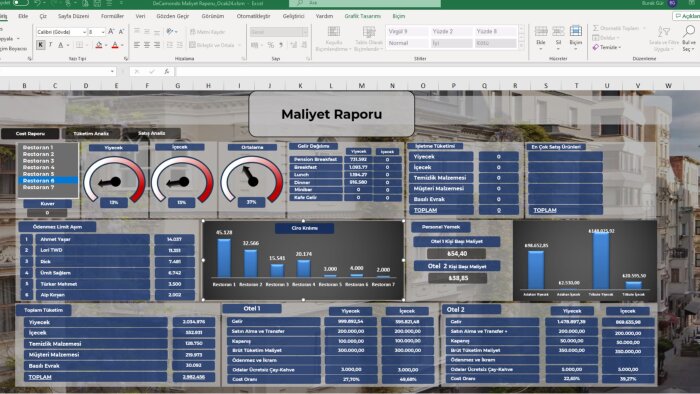This screenshot has width=700, height=394.
Task: Click the Sil cells icon
Action: click(x=558, y=31)
